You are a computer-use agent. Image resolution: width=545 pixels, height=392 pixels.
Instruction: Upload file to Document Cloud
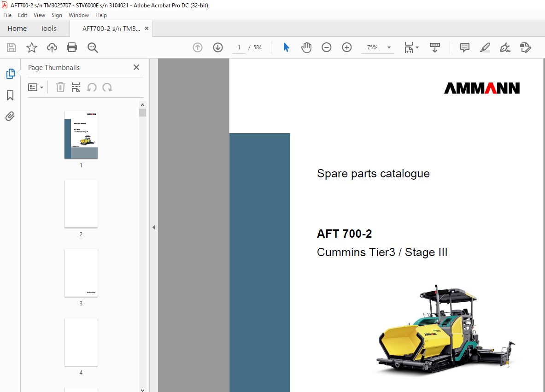click(x=52, y=47)
